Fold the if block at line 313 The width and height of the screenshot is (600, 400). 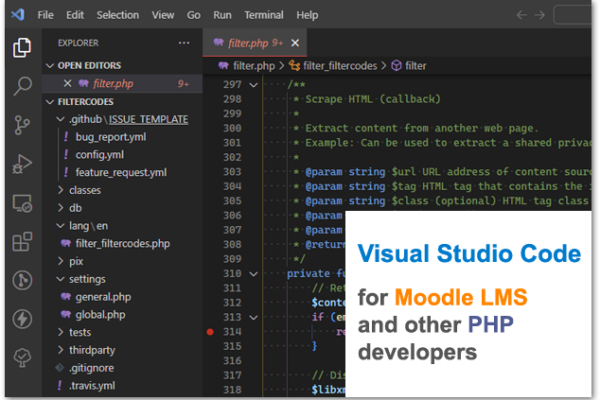253,317
